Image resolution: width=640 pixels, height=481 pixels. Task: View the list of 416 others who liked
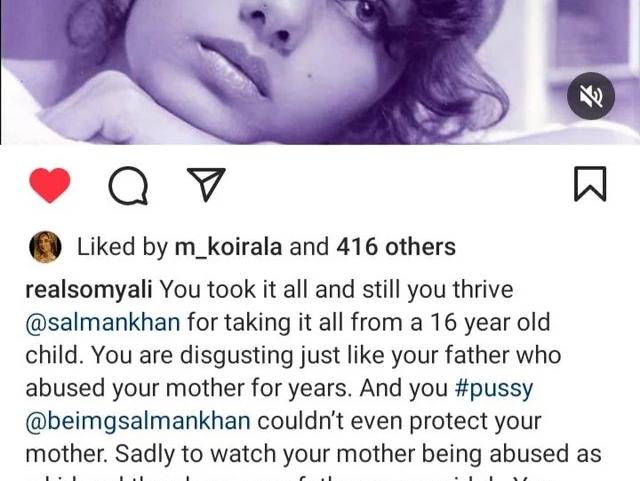tap(396, 247)
